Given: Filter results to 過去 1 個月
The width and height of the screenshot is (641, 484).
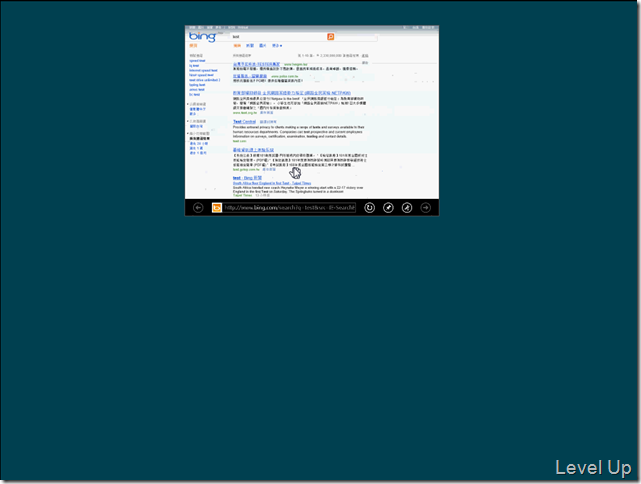Looking at the screenshot, I should (x=198, y=153).
